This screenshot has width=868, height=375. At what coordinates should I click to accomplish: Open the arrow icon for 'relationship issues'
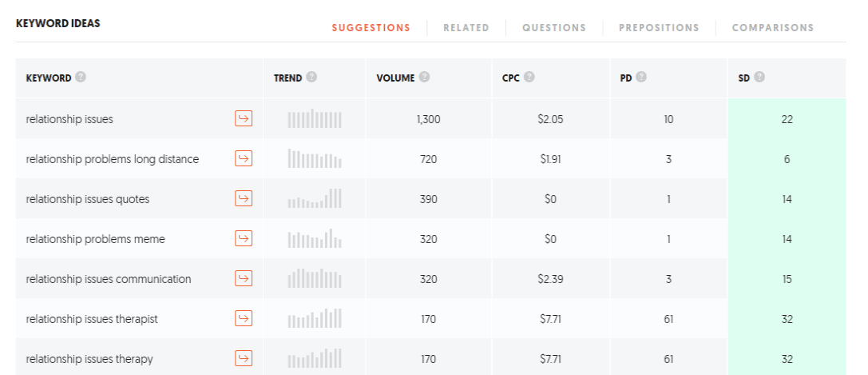coord(244,118)
